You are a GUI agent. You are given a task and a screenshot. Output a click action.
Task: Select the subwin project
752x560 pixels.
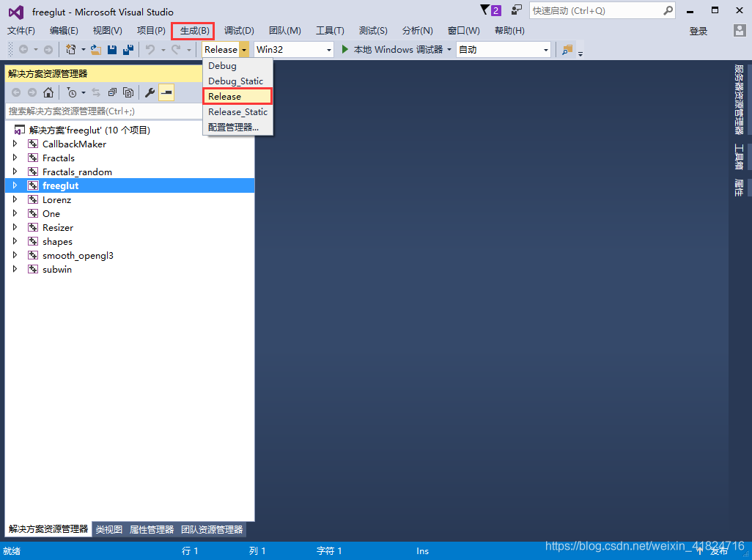pos(57,269)
